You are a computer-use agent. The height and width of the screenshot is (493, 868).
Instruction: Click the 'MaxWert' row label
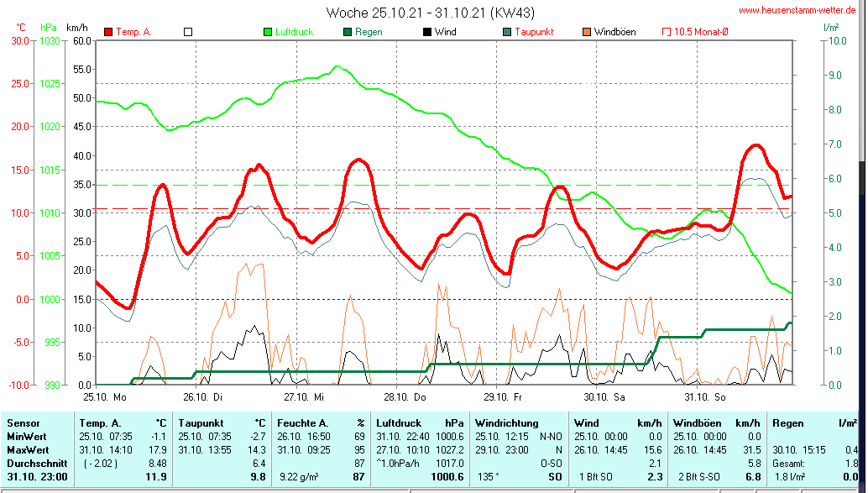[28, 450]
